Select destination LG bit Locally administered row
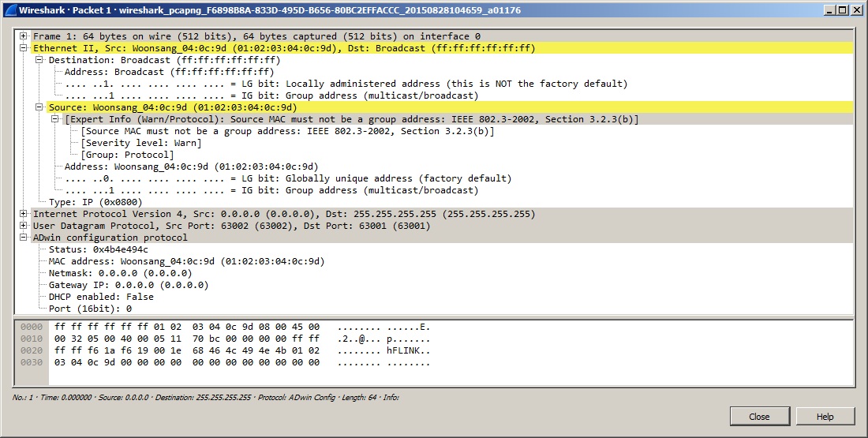868x438 pixels. pos(346,84)
